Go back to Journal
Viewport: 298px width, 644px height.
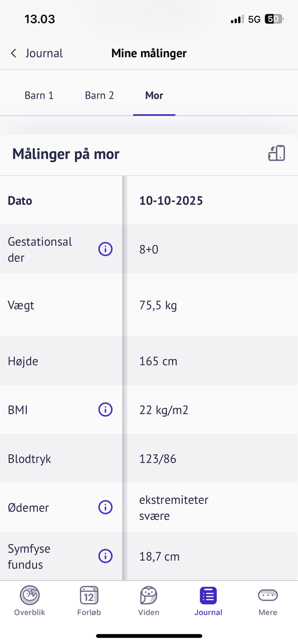pos(44,53)
